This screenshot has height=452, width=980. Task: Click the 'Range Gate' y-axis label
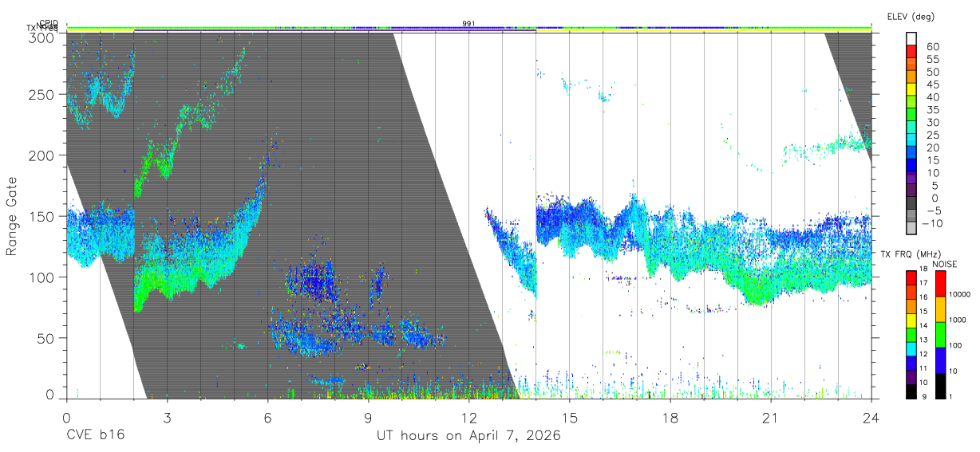(13, 215)
